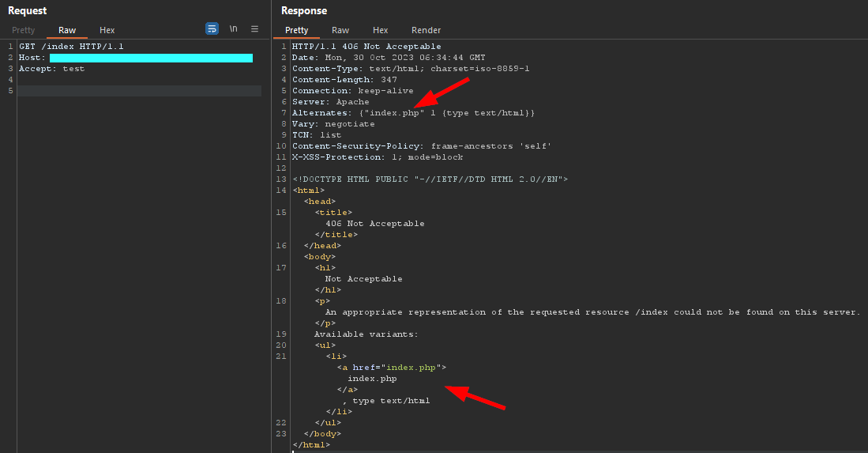
Task: Click 'TCN: list' header line
Action: (317, 135)
